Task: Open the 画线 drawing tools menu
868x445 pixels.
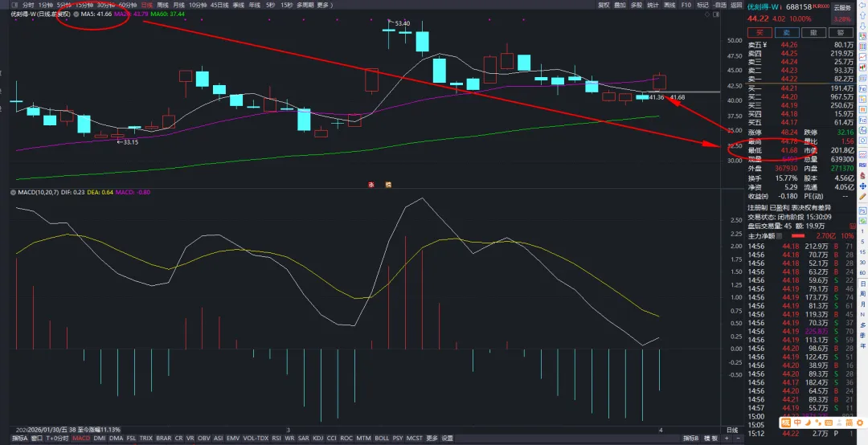Action: [669, 5]
